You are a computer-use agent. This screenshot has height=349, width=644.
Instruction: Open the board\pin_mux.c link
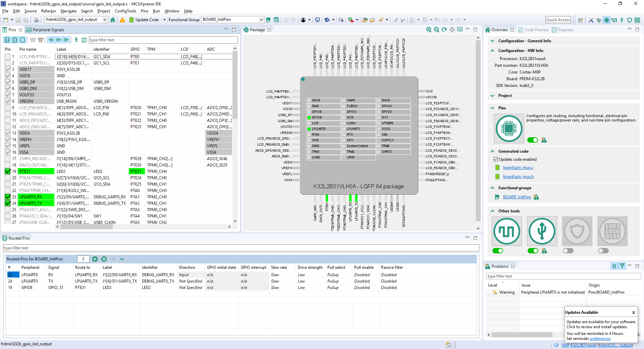coord(518,167)
